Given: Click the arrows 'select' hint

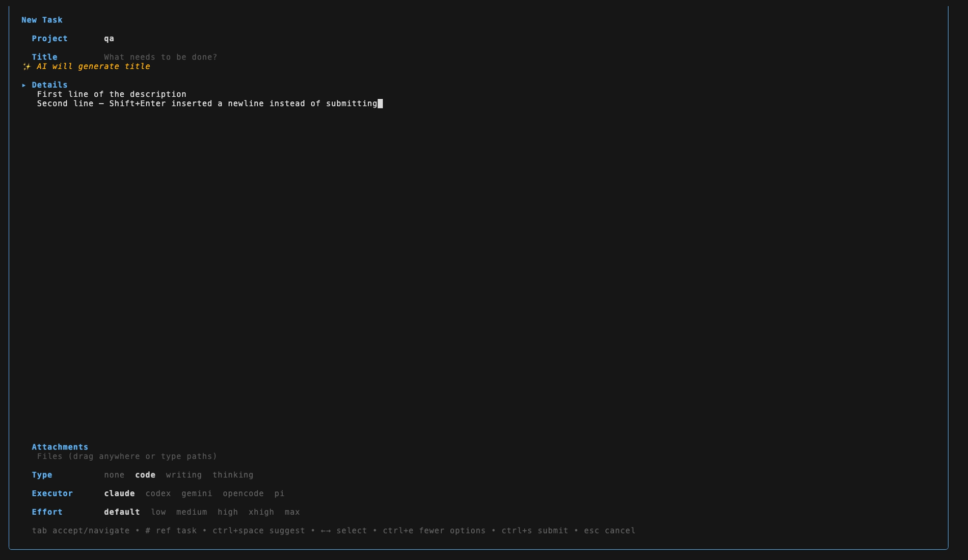Looking at the screenshot, I should [x=344, y=530].
